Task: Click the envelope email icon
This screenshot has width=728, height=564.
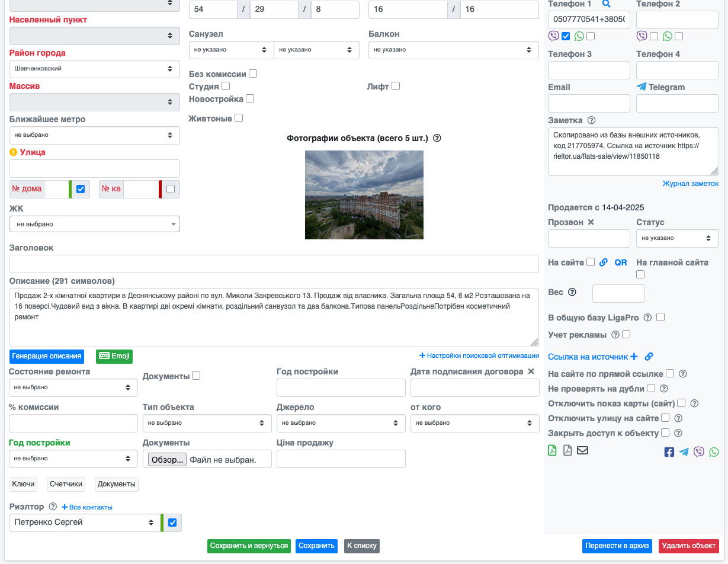Action: [582, 451]
